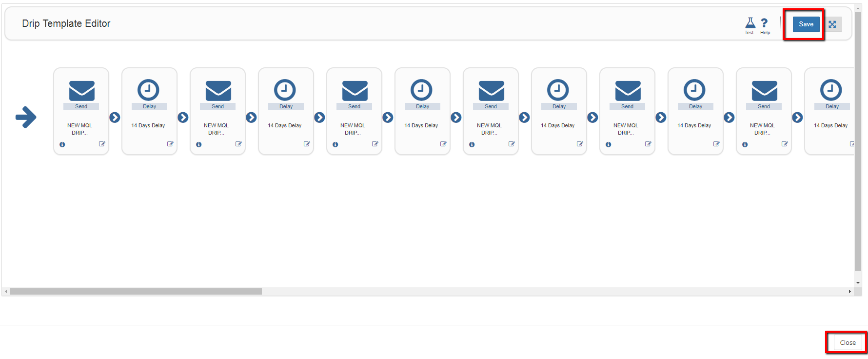Click the first 14 Days Delay label
The image size is (868, 359).
coord(148,125)
